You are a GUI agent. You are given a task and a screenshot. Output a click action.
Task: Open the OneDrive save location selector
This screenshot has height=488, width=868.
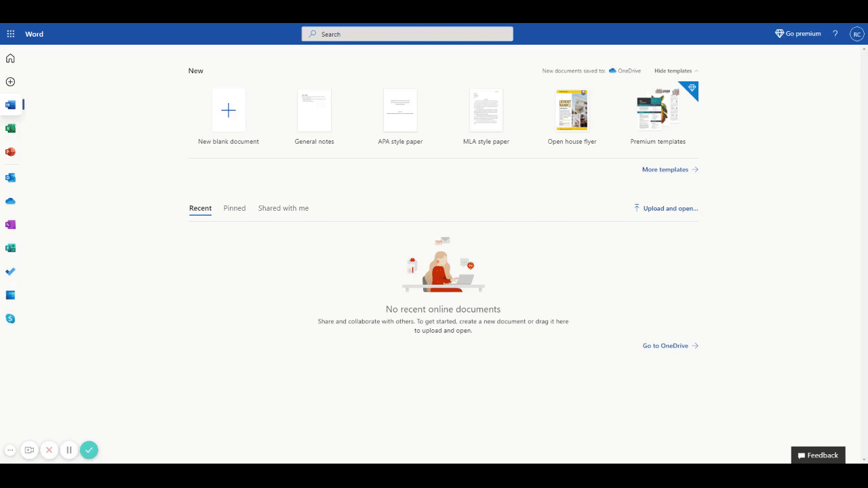tap(624, 70)
